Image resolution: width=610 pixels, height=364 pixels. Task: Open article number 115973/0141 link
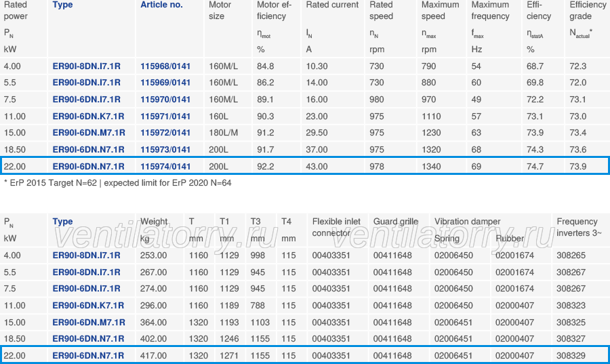tap(165, 149)
